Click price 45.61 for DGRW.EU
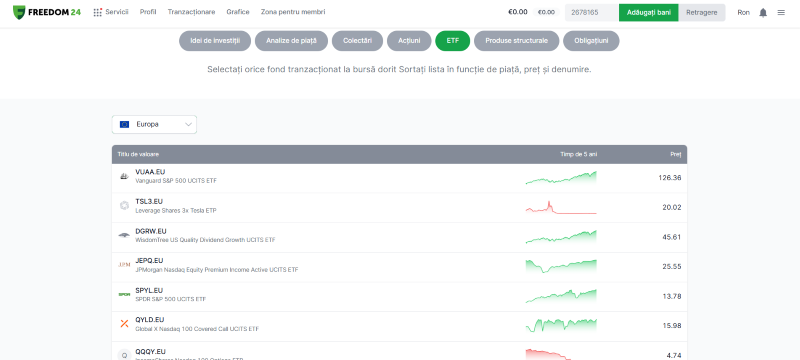 (671, 237)
